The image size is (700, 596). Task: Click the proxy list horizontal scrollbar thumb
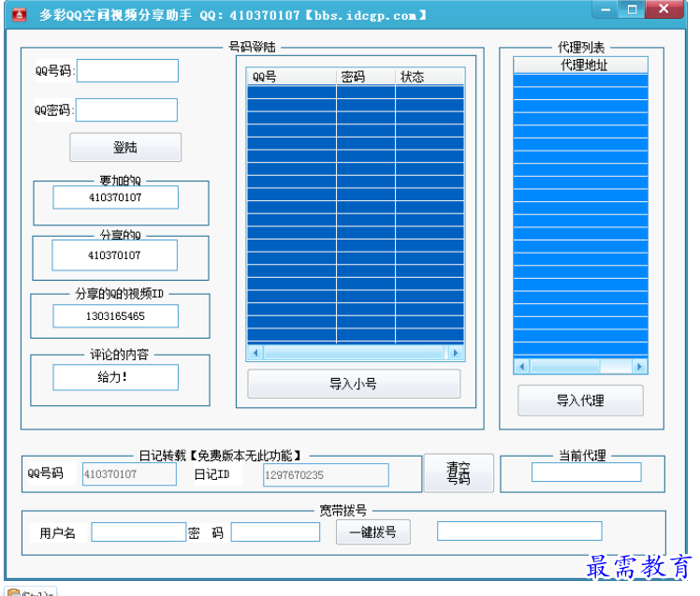[x=564, y=367]
